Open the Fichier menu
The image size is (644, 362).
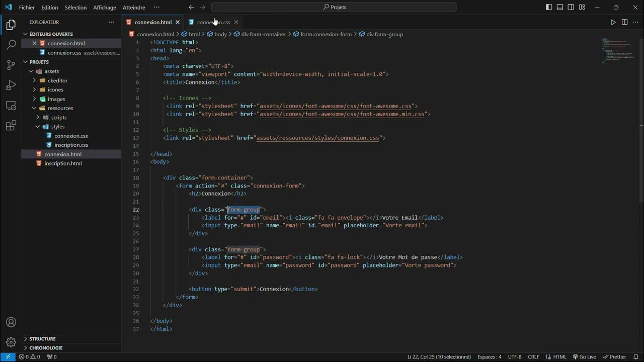27,7
